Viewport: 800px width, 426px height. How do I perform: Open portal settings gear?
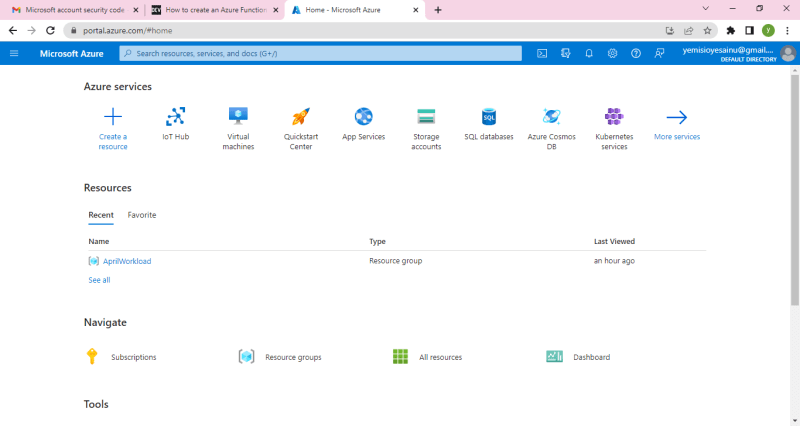coord(612,53)
